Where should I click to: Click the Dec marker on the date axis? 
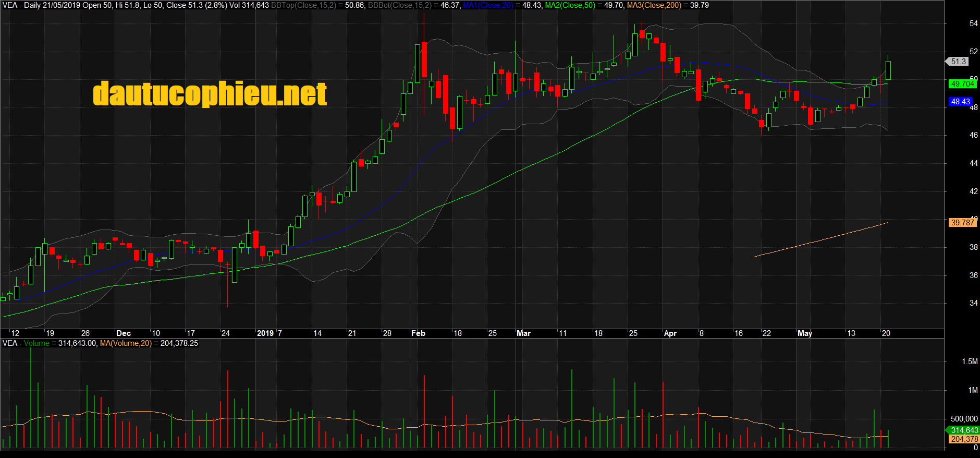tap(124, 333)
